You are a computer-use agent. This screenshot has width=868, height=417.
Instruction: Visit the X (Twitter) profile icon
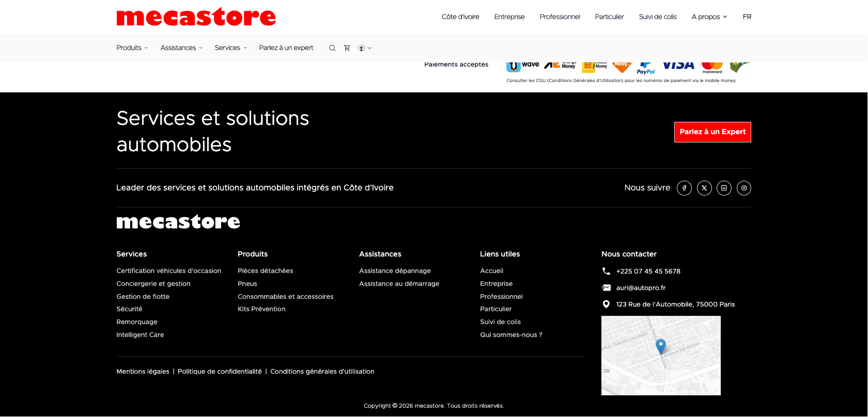click(x=704, y=188)
